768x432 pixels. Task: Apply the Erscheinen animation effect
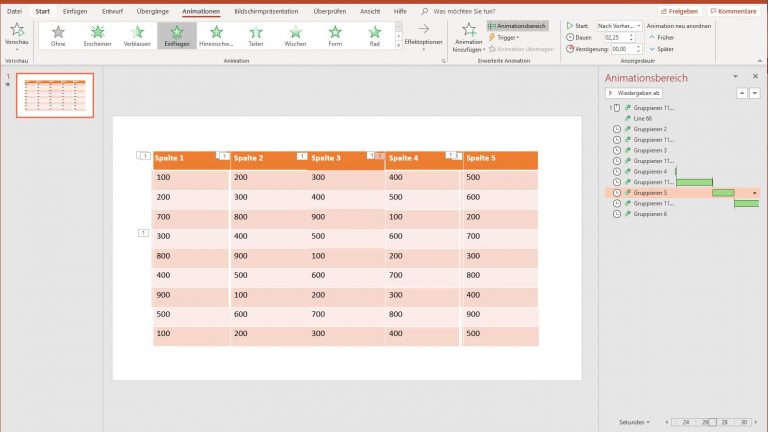(97, 35)
